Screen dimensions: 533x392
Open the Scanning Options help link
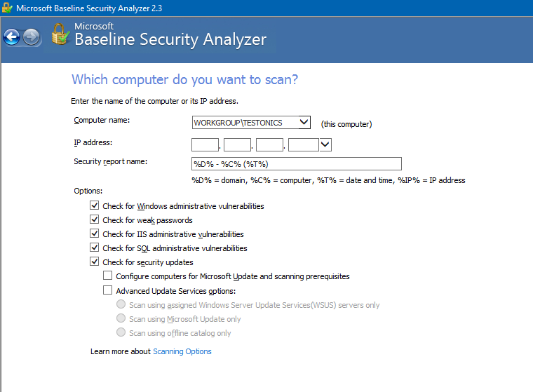coord(182,351)
